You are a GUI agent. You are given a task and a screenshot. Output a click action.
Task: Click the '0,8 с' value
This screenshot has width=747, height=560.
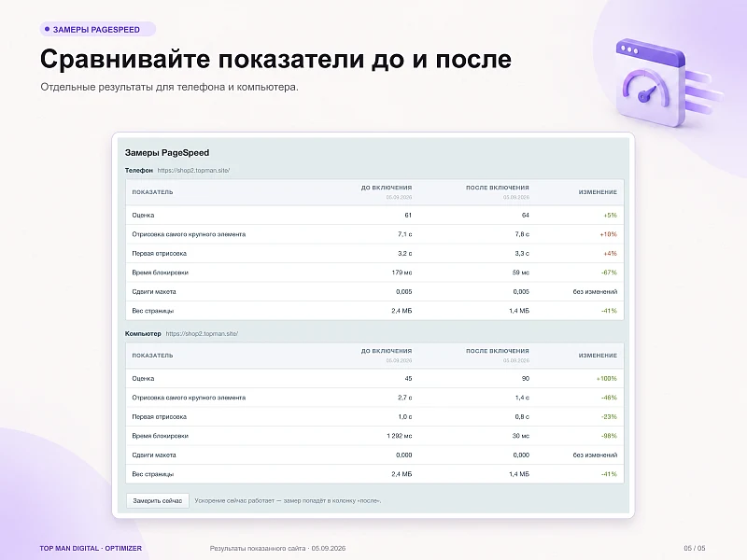point(522,416)
